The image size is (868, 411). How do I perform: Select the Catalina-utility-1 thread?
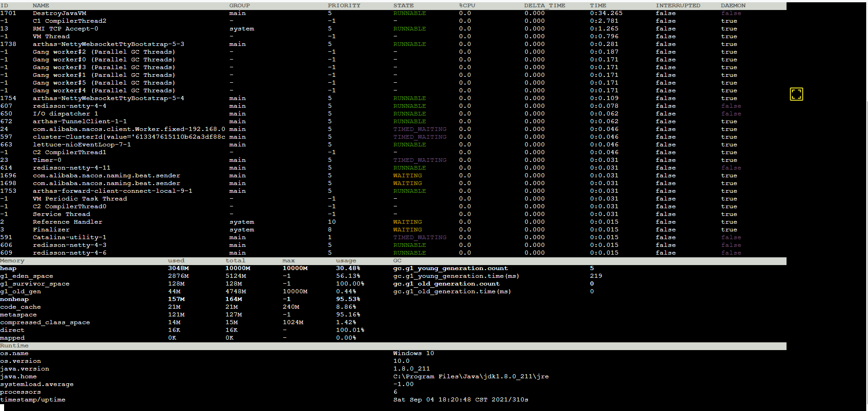coord(69,237)
